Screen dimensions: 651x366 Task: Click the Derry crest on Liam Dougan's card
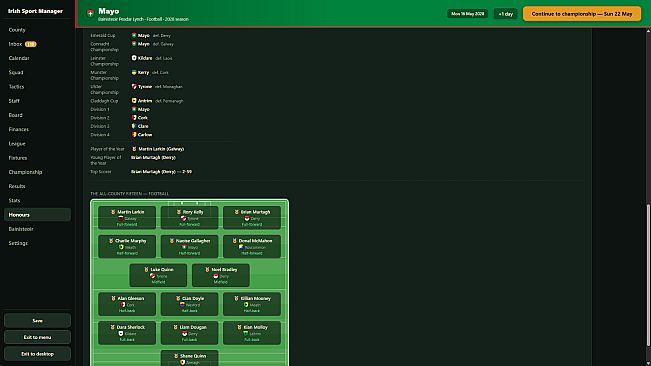184,333
